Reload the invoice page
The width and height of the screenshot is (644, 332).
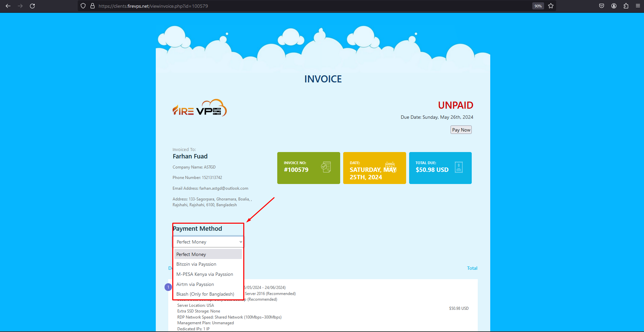pyautogui.click(x=32, y=6)
